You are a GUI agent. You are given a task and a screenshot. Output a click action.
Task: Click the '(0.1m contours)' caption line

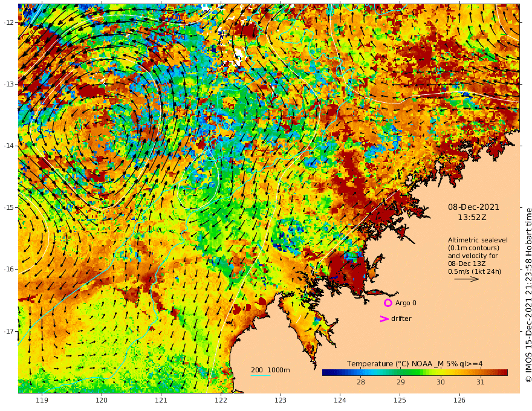(473, 248)
